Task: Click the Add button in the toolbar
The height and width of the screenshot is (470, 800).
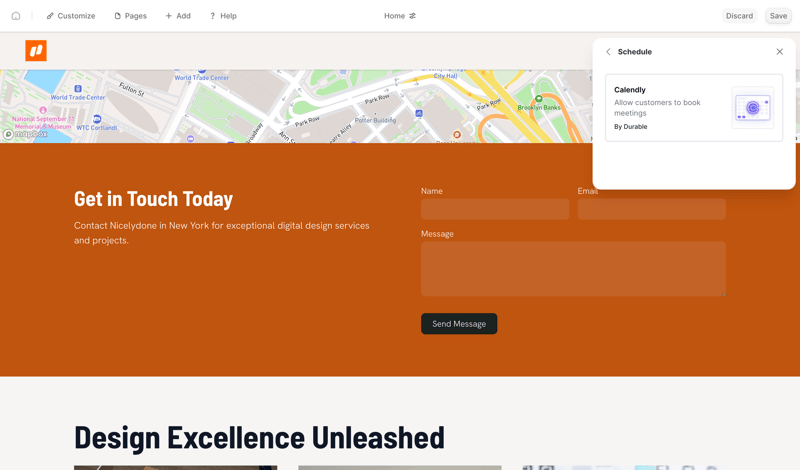Action: click(178, 16)
